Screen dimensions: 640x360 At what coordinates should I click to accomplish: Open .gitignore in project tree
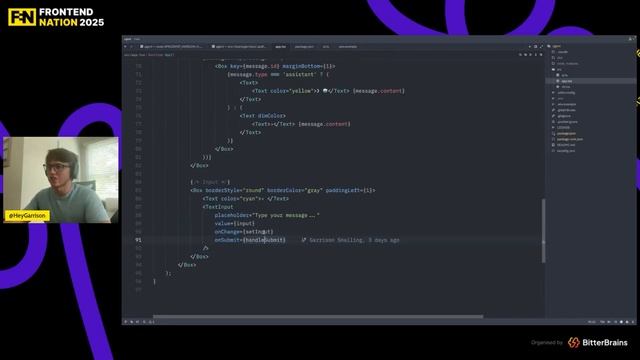click(x=564, y=116)
